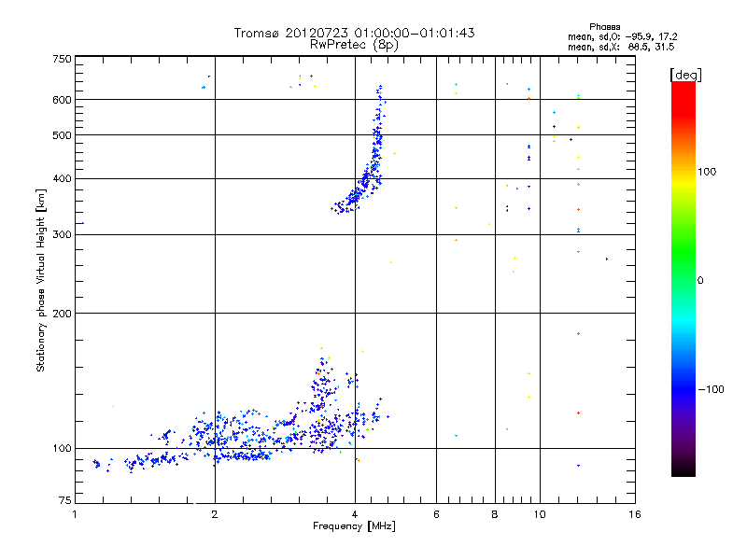Screen dimensions: 747x560
Task: Click the y-axis tick label '500'
Action: coord(62,135)
